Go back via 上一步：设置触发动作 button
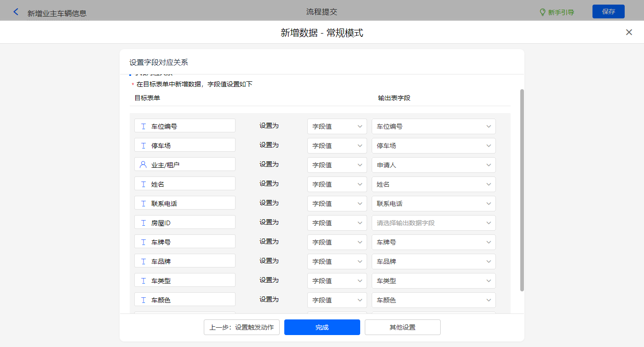 point(241,327)
